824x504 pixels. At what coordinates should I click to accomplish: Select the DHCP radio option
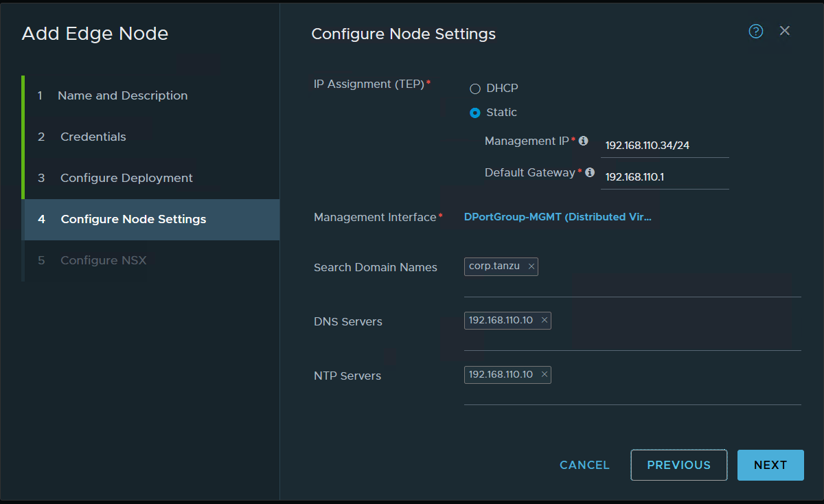tap(475, 89)
